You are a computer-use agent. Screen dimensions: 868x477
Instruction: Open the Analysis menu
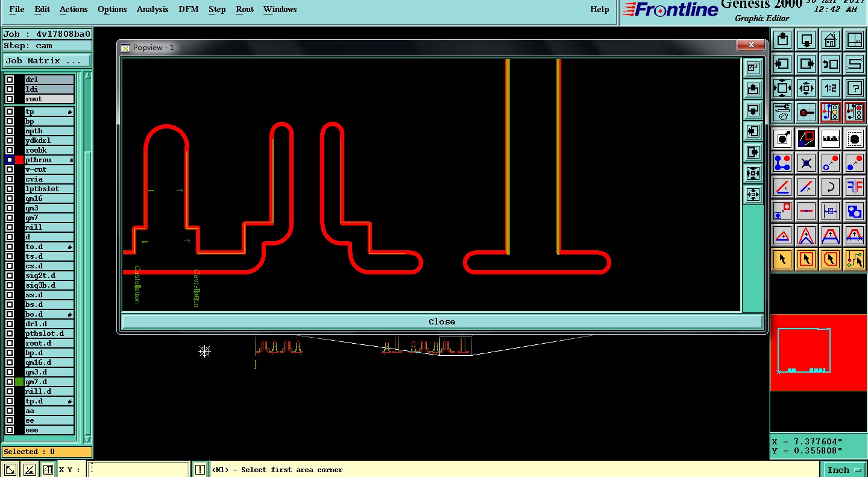coord(153,9)
